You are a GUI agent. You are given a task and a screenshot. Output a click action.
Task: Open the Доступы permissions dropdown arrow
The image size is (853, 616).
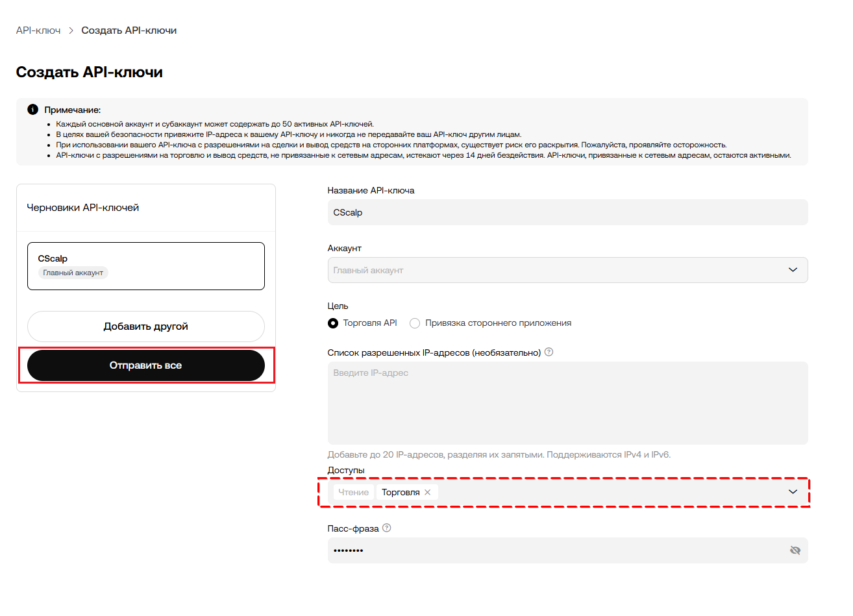pyautogui.click(x=793, y=492)
